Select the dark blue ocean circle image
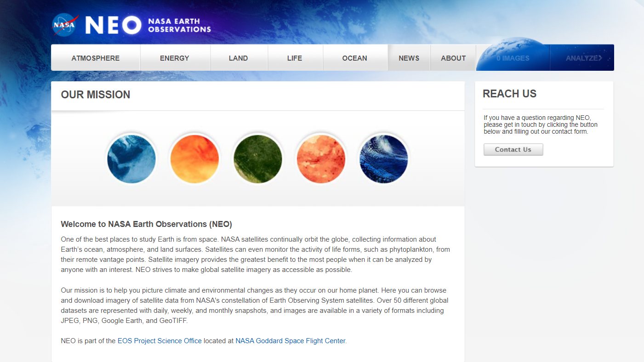Screen dimensions: 644x362 coord(383,159)
